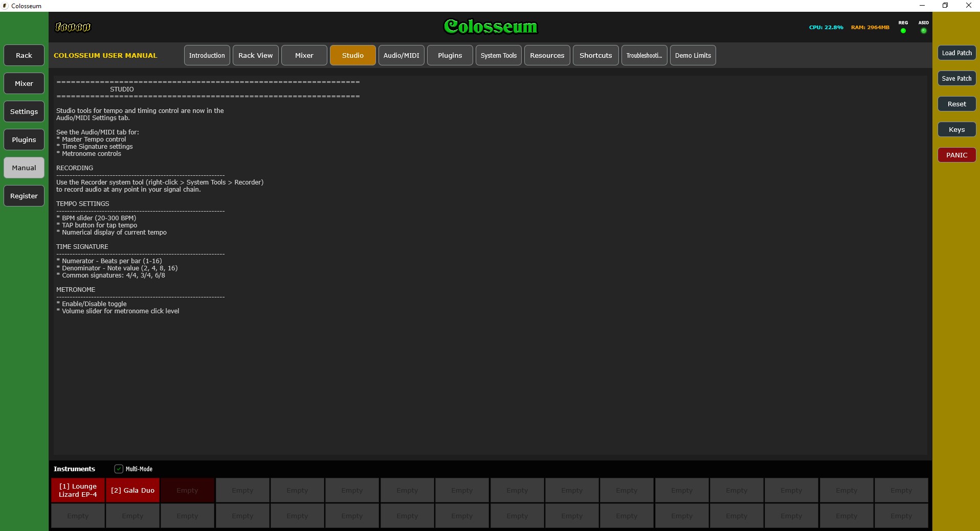Image resolution: width=980 pixels, height=531 pixels.
Task: Select the Studio manual tab
Action: 352,55
